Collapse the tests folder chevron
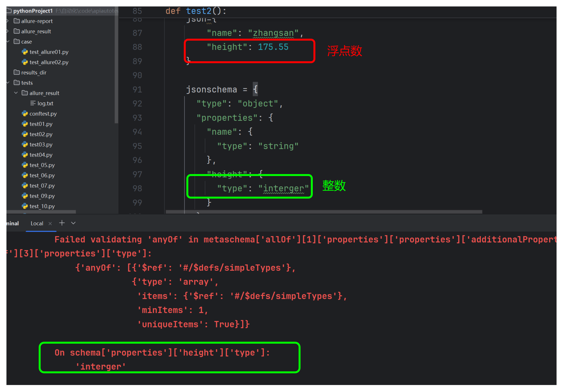Viewport: 563px width, 392px height. 8,83
